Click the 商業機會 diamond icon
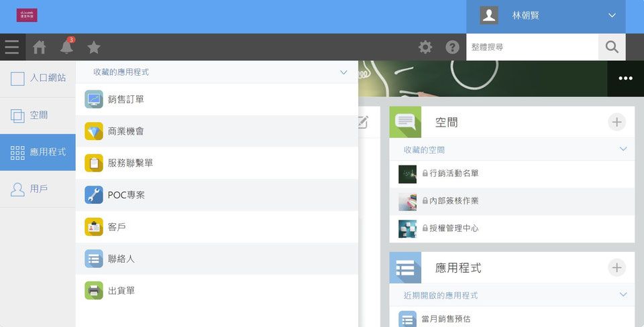The height and width of the screenshot is (327, 644). point(94,131)
